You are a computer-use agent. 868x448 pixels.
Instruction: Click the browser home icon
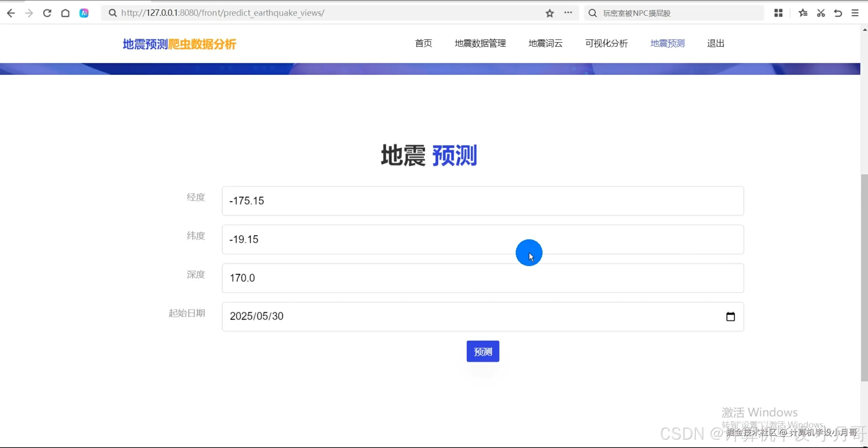pos(65,13)
